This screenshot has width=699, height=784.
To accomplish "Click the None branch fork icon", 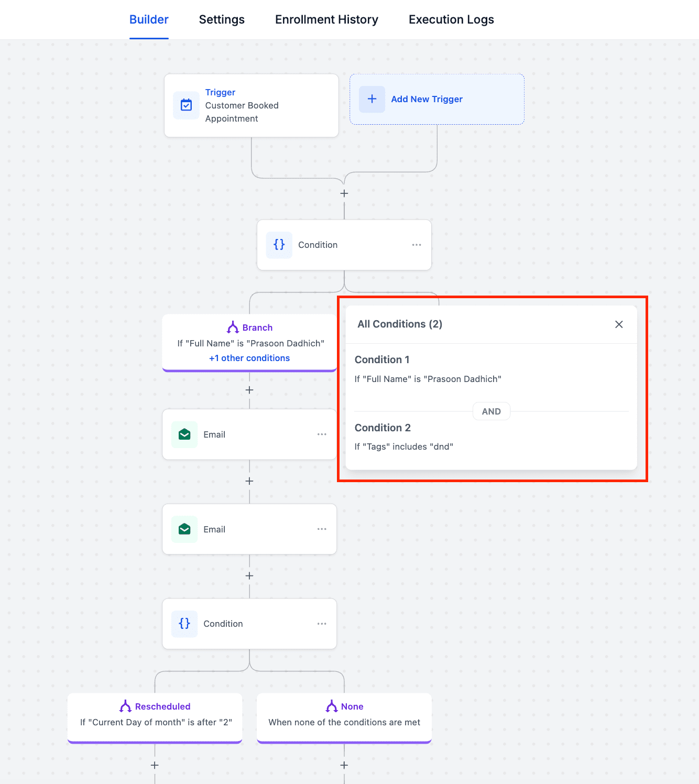I will coord(332,706).
